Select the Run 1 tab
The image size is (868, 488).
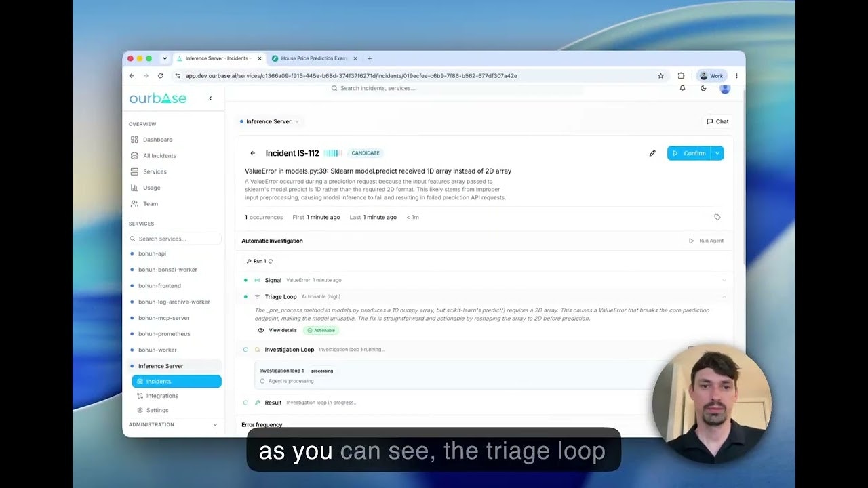click(x=260, y=261)
